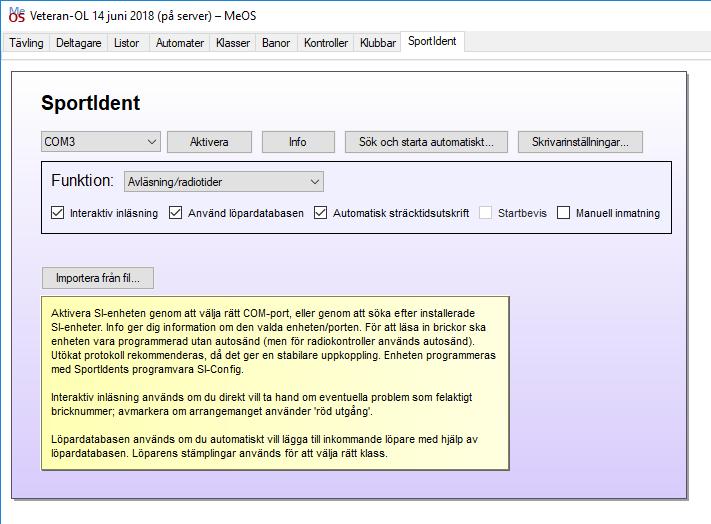Click the paragraph starting 'Aktivera SI-enheten'
This screenshot has height=524, width=711.
[273, 341]
